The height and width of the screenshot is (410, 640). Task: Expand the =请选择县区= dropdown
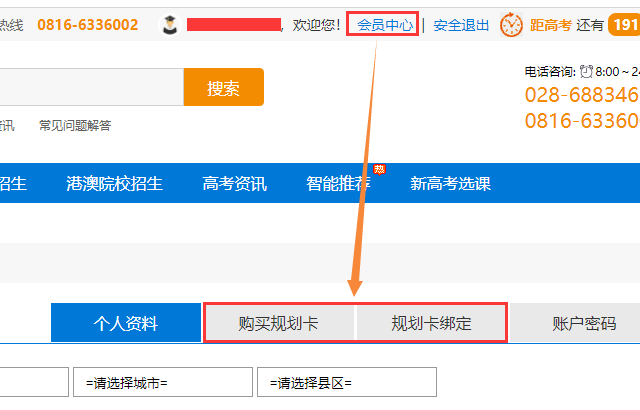coord(347,382)
